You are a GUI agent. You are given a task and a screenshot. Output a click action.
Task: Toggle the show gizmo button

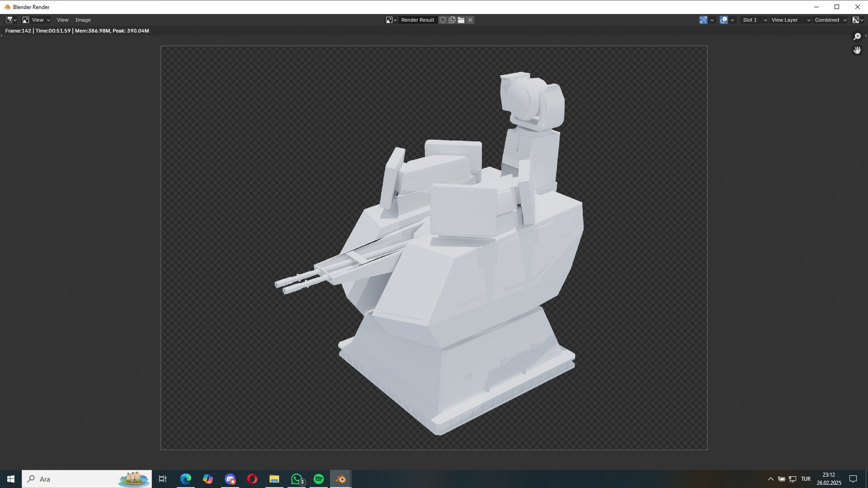tap(703, 20)
